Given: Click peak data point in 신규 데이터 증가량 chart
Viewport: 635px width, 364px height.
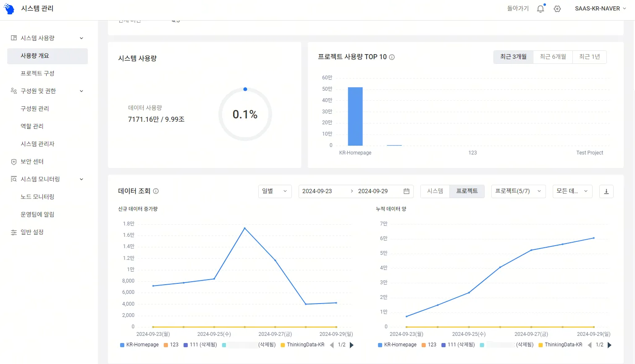Looking at the screenshot, I should pyautogui.click(x=245, y=228).
